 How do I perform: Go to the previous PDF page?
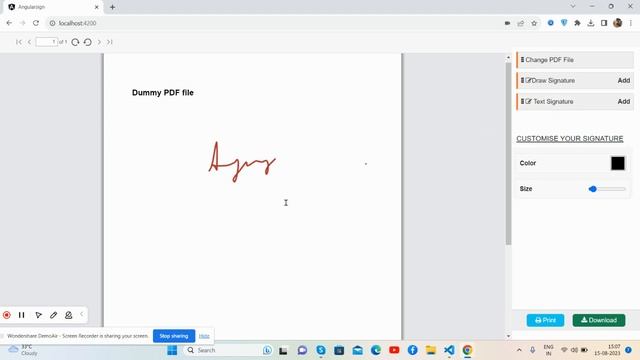[x=29, y=42]
